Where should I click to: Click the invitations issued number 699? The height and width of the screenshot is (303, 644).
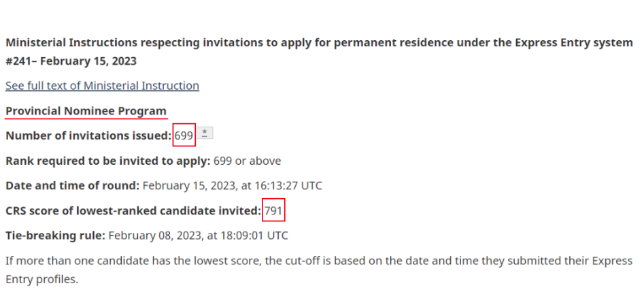coord(184,135)
